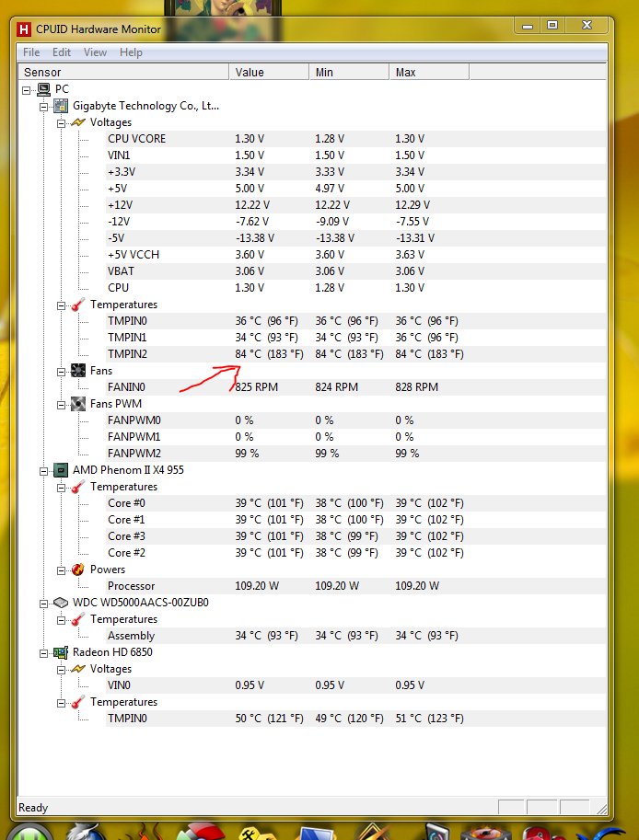Screen dimensions: 639x840
Task: Click the Radeon HD 6850 graphics card icon
Action: [x=61, y=652]
